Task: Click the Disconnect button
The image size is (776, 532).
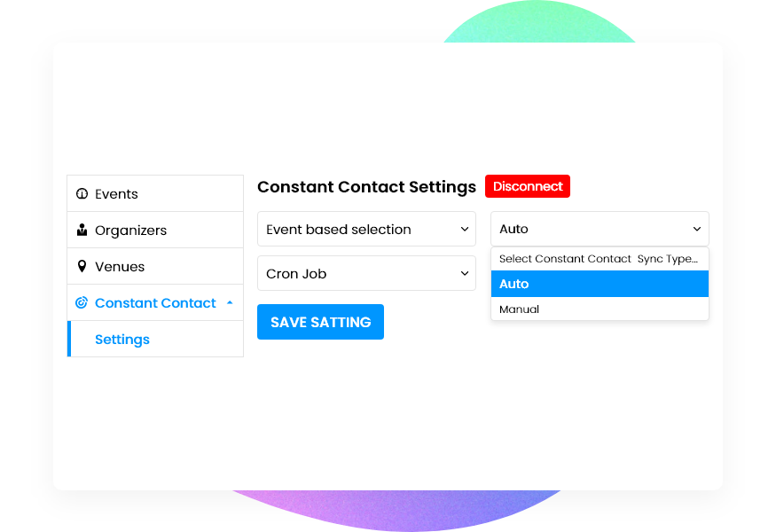Action: tap(528, 186)
